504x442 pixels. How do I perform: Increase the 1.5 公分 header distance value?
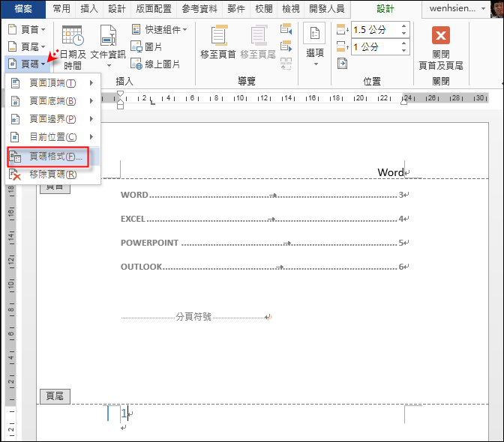(x=404, y=26)
